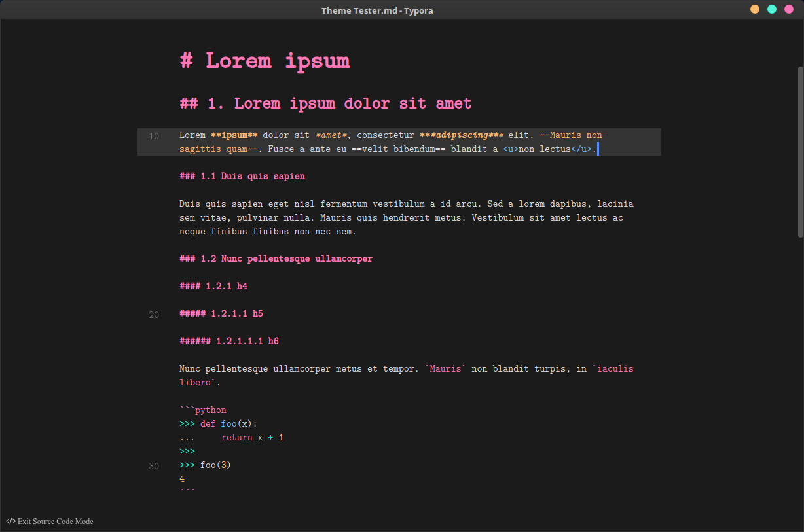Click the closing '</u>' tag
804x532 pixels.
pos(581,149)
